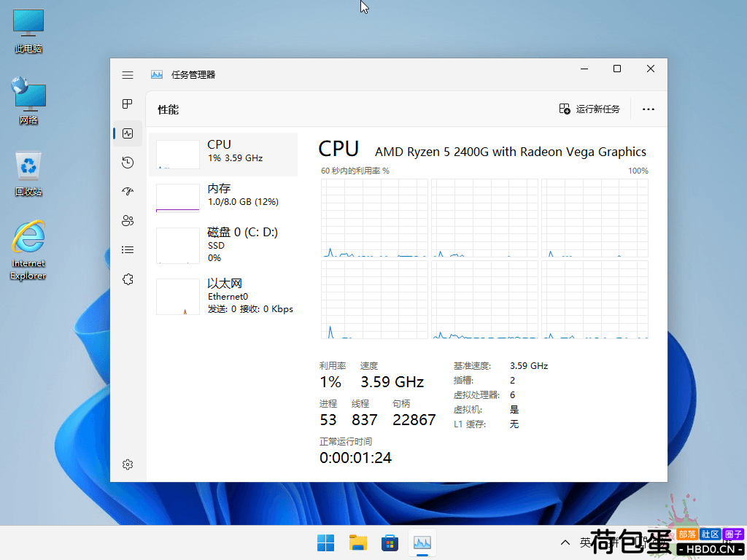Select the 以太网 Ethernet0 entry
This screenshot has width=747, height=560.
[x=223, y=296]
